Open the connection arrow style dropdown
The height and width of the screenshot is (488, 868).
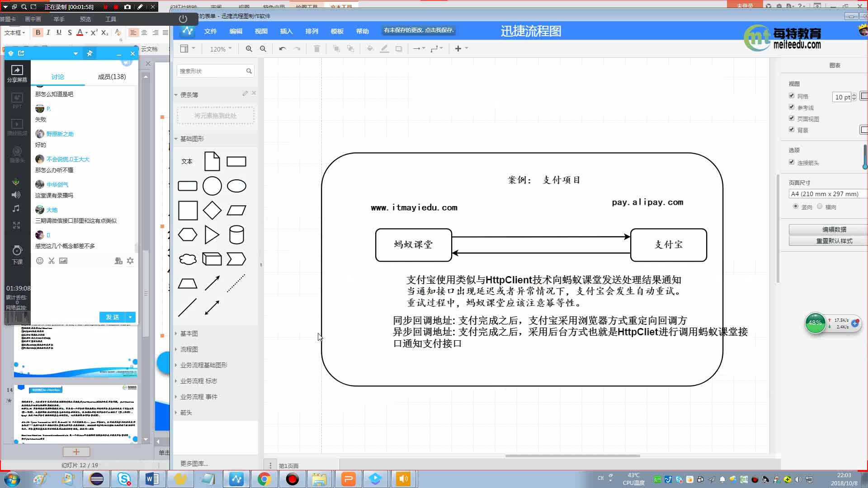pyautogui.click(x=419, y=49)
